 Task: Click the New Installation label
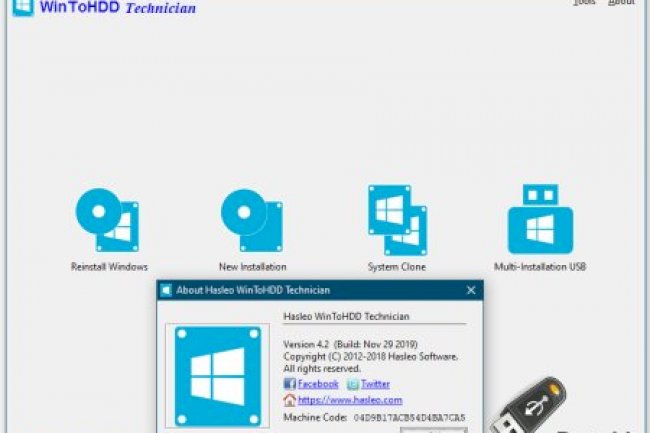pyautogui.click(x=252, y=267)
